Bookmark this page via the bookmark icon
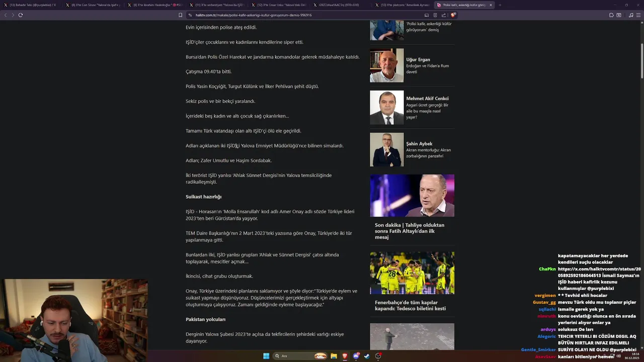Viewport: 644px width, 362px height. pos(181,15)
